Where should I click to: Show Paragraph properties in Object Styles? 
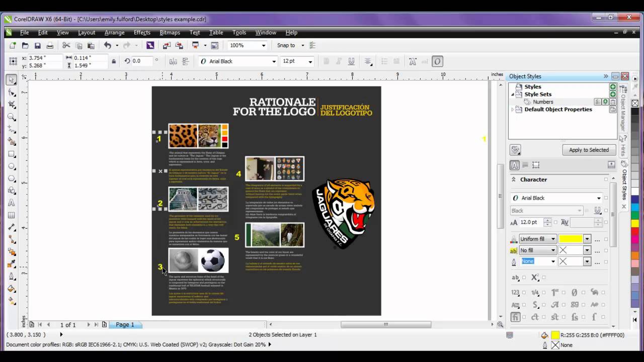[525, 165]
